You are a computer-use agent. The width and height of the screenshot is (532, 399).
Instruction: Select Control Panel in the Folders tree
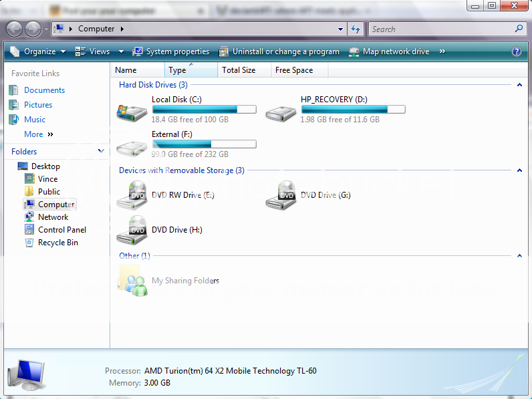pos(61,230)
